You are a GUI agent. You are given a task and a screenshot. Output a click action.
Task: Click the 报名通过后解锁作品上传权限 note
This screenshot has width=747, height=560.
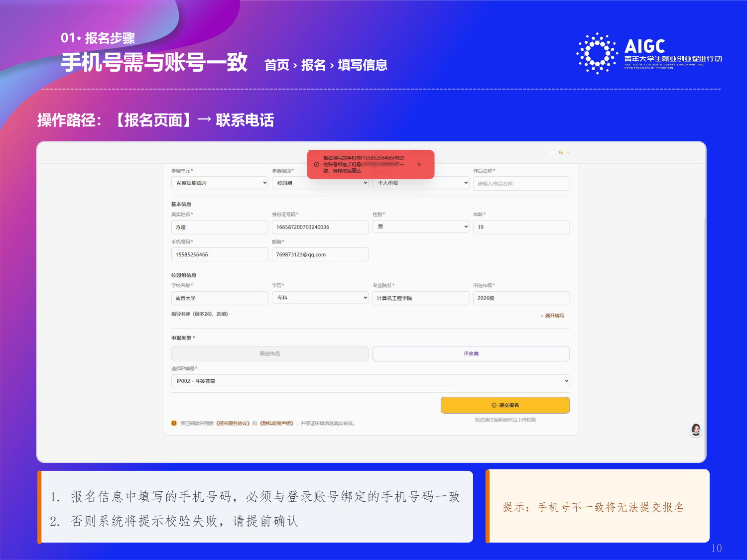click(505, 420)
